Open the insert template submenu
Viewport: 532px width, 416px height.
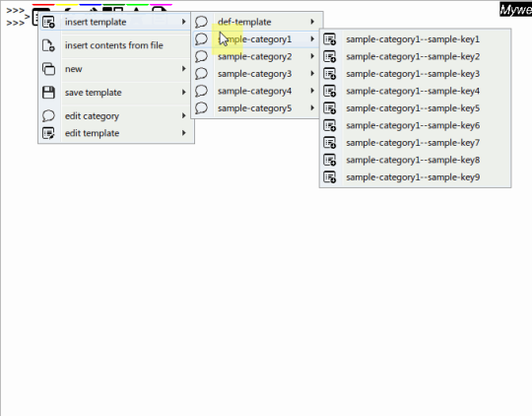click(x=115, y=22)
